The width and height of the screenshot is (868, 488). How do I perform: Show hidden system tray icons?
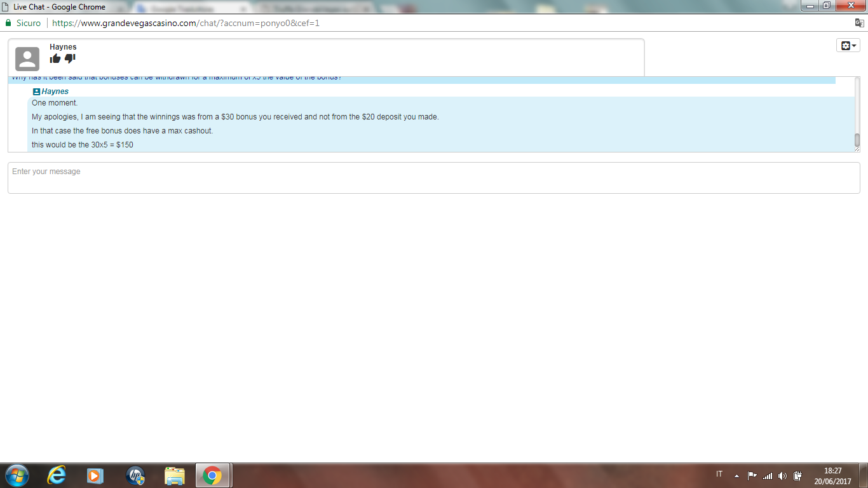tap(736, 475)
